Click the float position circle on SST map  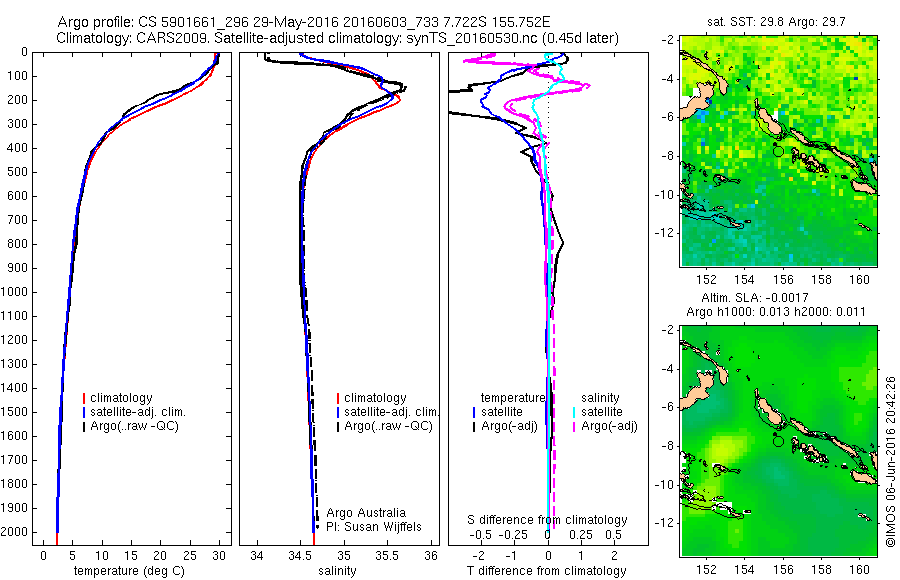pos(778,152)
